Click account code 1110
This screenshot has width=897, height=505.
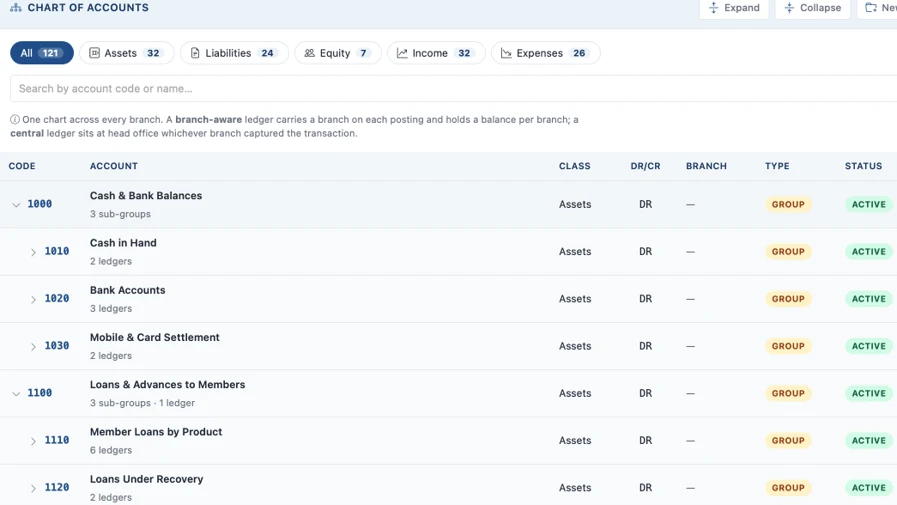click(x=57, y=440)
